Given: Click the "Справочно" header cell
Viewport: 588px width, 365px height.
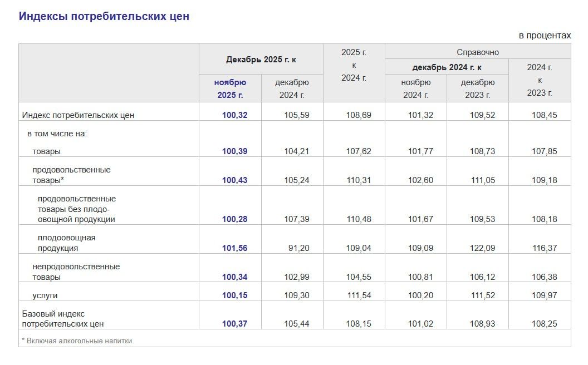Looking at the screenshot, I should pyautogui.click(x=477, y=52).
